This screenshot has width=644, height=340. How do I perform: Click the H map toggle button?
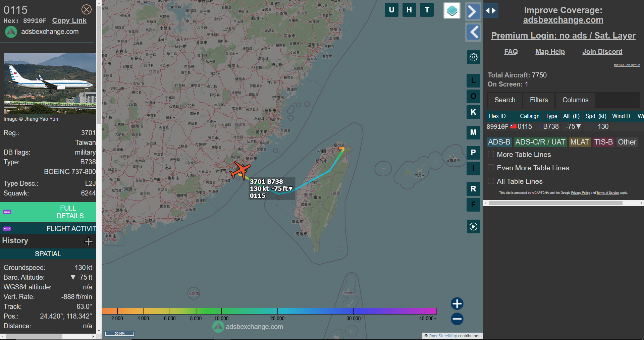[409, 10]
